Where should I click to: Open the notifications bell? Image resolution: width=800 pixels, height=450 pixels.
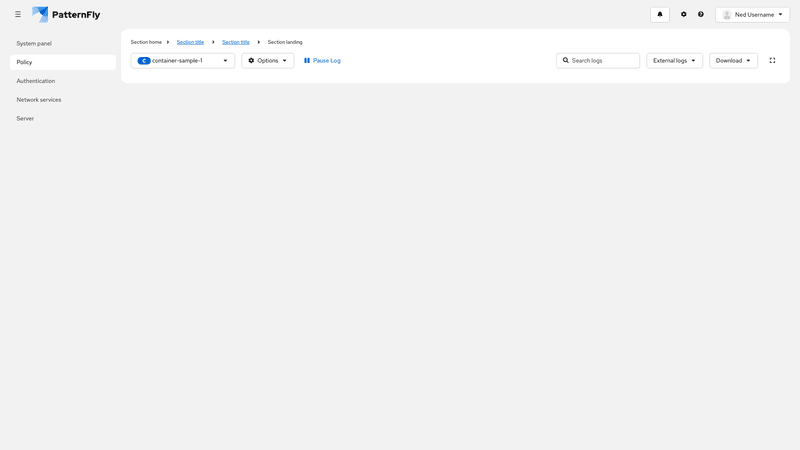[659, 15]
